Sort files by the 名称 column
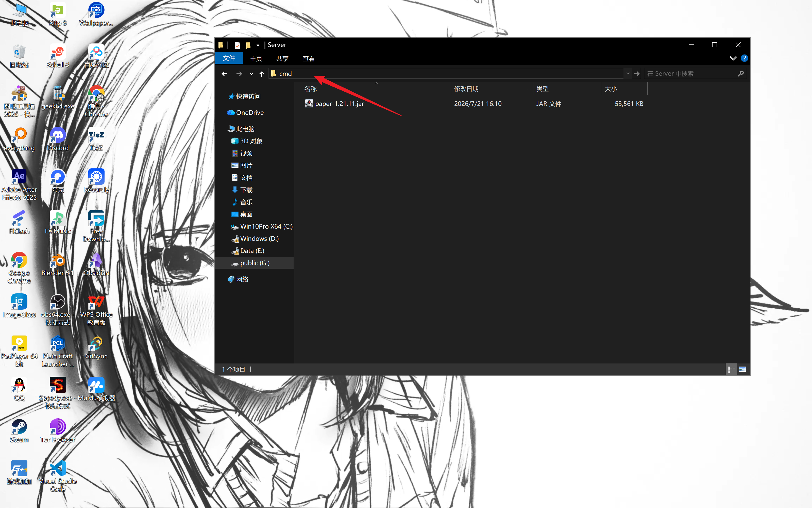Screen dimensions: 812x508 click(x=376, y=89)
